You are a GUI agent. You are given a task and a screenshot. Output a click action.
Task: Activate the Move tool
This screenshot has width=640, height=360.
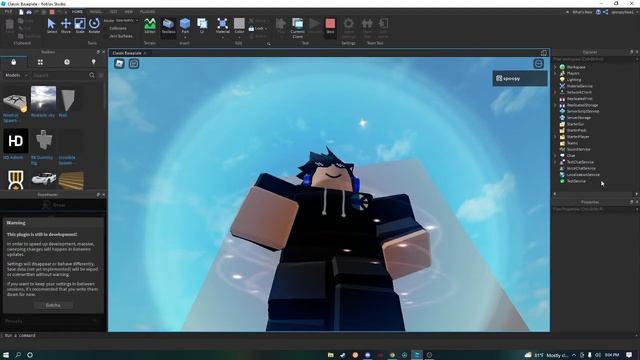(66, 26)
